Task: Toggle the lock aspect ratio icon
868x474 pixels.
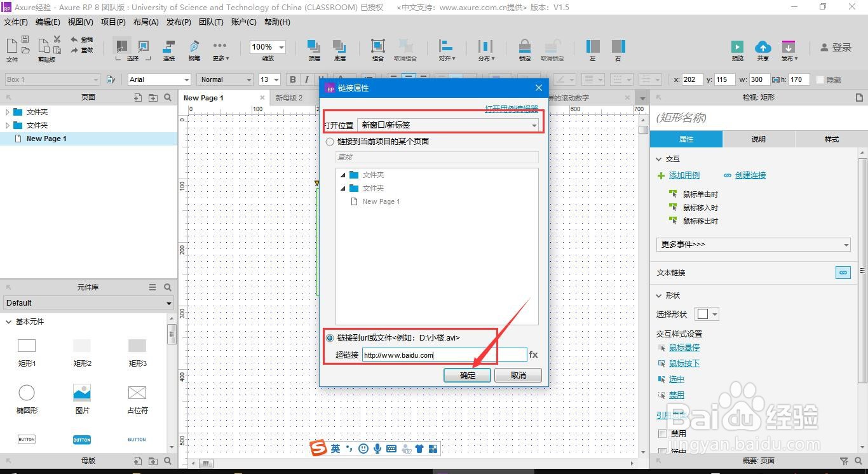Action: (x=775, y=79)
